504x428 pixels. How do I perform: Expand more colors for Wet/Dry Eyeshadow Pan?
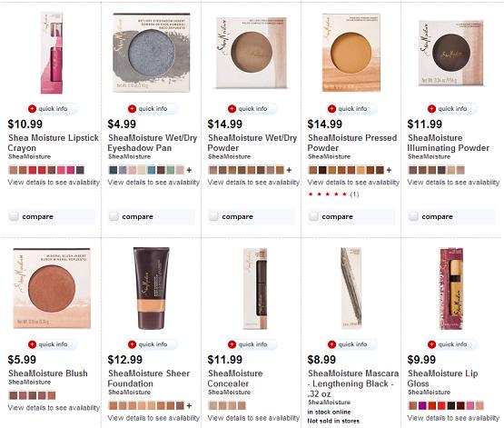[189, 170]
